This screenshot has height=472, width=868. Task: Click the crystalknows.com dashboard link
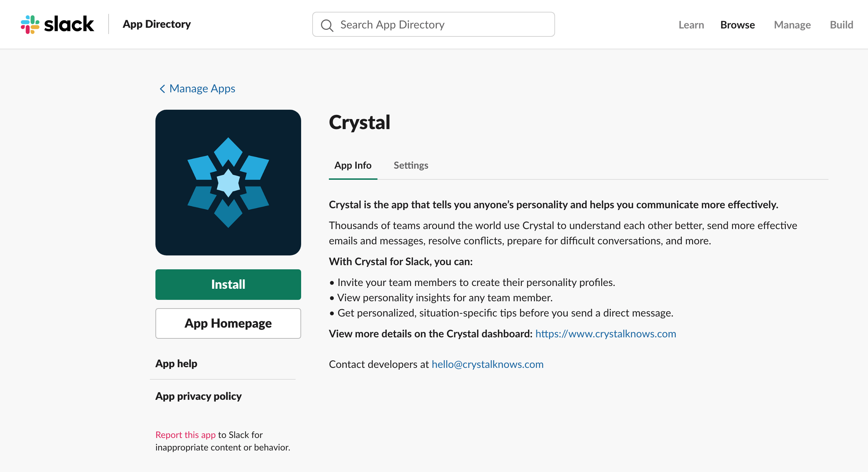coord(605,333)
